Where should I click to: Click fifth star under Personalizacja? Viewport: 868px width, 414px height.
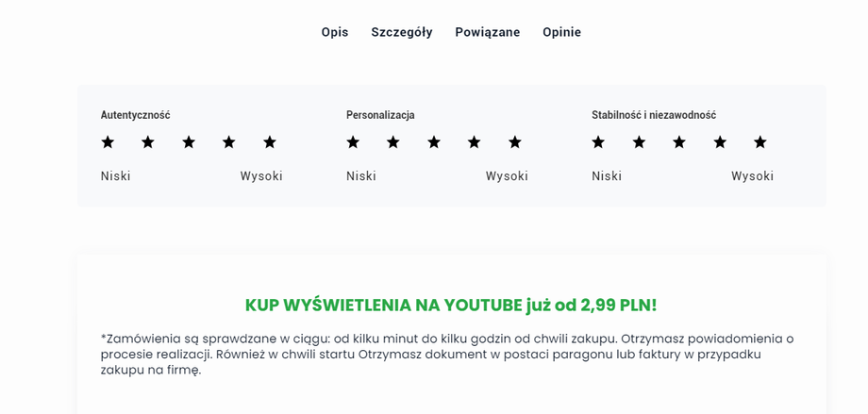[515, 142]
